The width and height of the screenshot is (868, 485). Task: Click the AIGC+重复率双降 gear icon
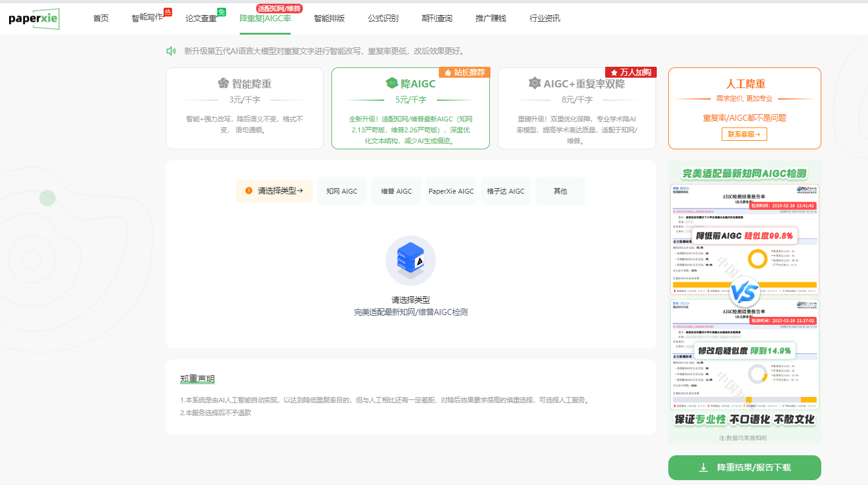click(x=534, y=83)
